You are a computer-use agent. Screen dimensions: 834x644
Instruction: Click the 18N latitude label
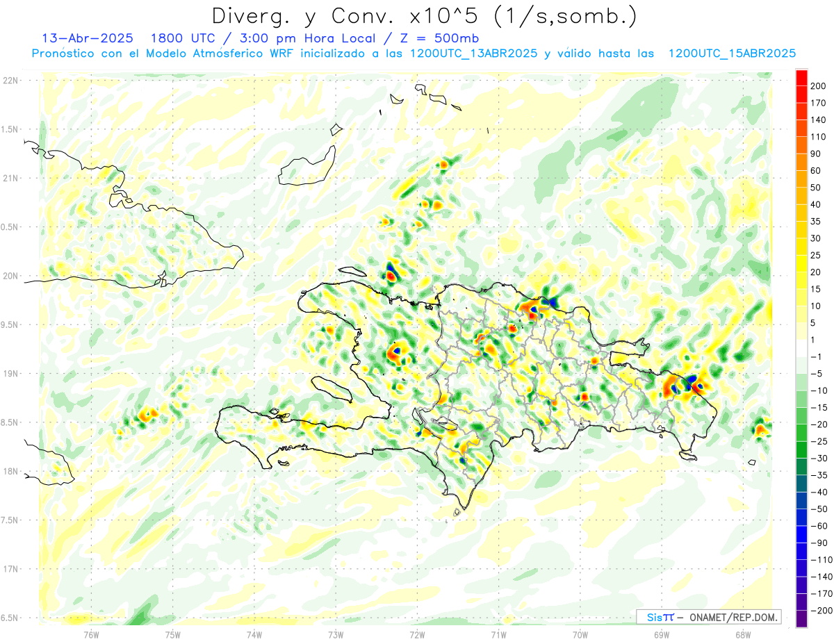pyautogui.click(x=10, y=472)
